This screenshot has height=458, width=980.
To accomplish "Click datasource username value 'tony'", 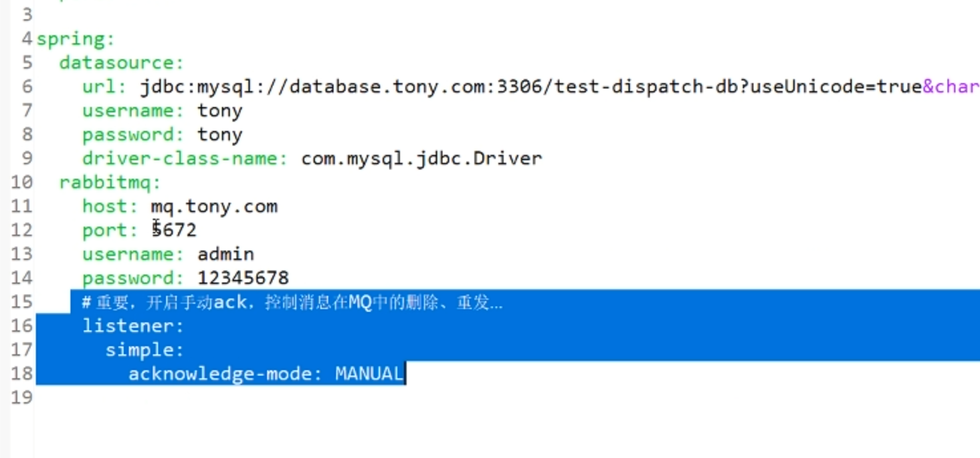I will [x=220, y=110].
